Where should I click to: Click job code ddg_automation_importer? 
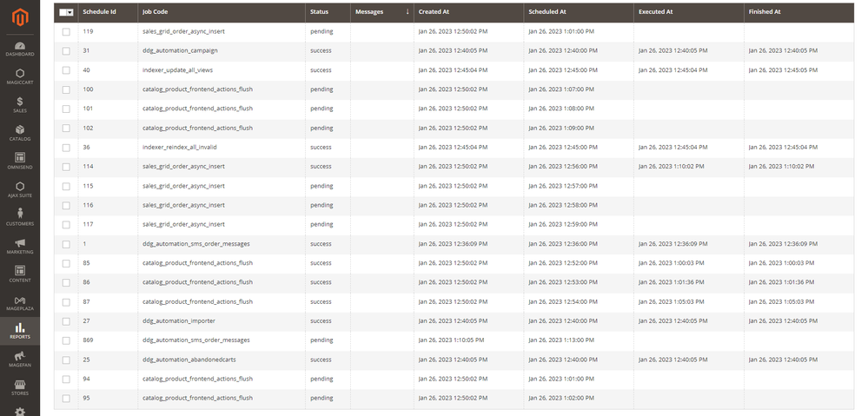coord(179,320)
